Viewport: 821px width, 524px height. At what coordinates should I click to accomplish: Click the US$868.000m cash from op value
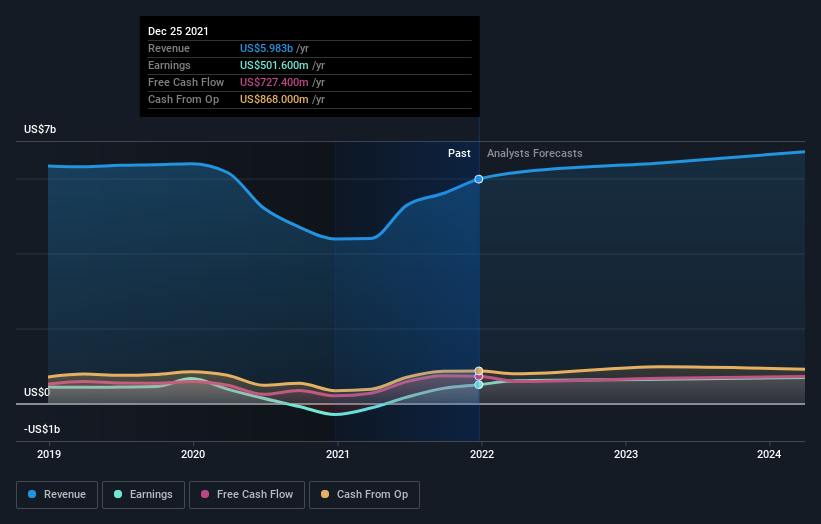click(x=274, y=99)
